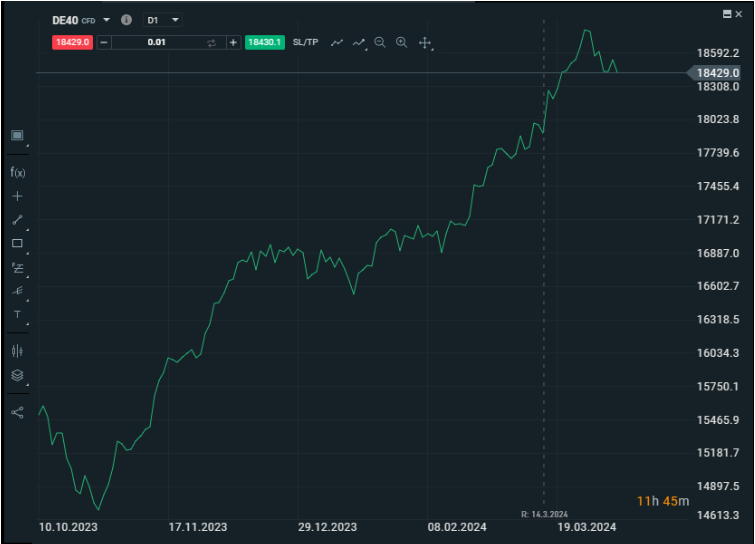
Task: Close the chart panel
Action: click(739, 14)
